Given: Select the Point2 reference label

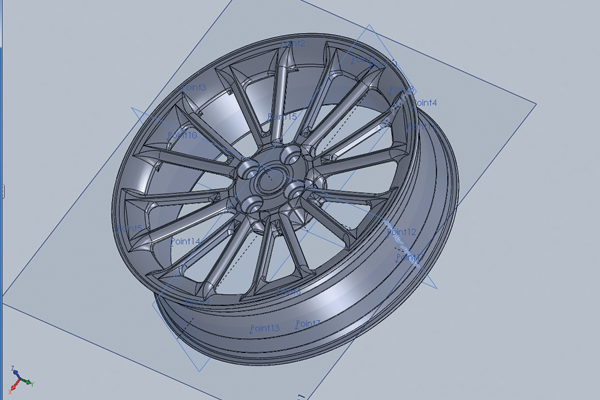Looking at the screenshot, I should 293,44.
